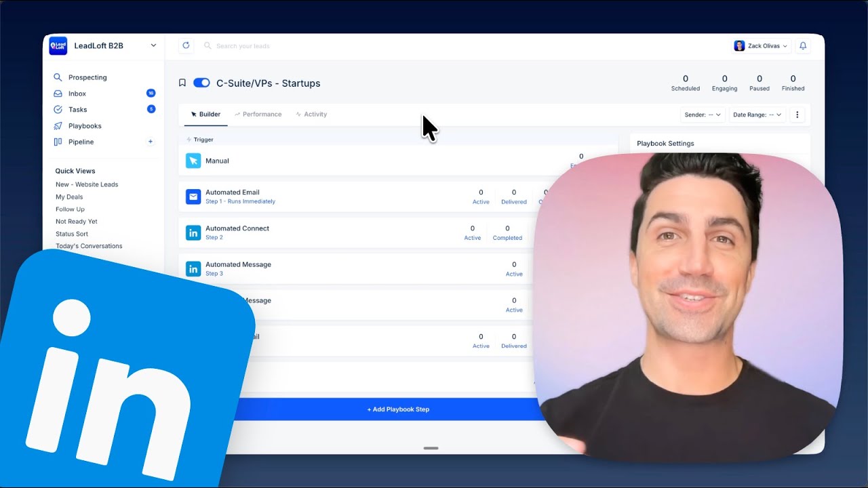Click the Step 3 Automated Message LinkedIn icon

[193, 269]
